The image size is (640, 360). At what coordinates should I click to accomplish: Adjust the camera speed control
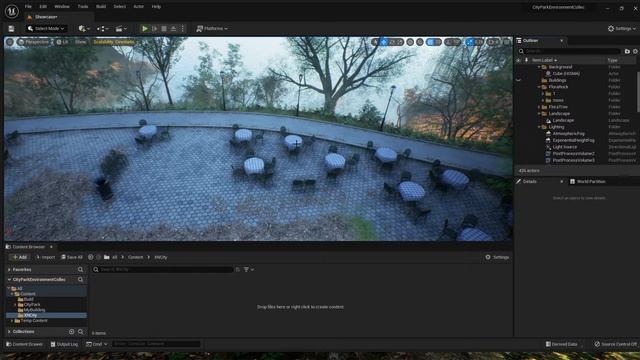point(493,42)
